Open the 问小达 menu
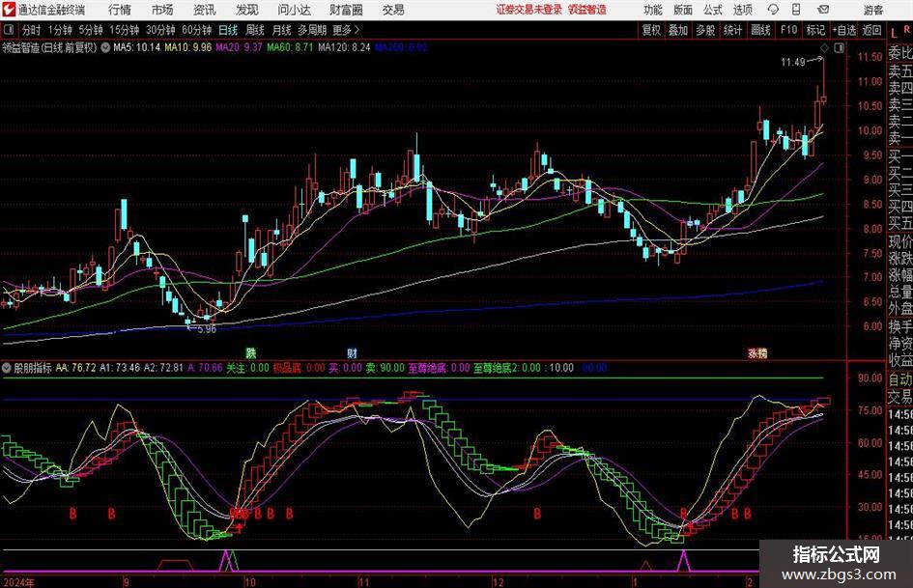 [x=294, y=10]
